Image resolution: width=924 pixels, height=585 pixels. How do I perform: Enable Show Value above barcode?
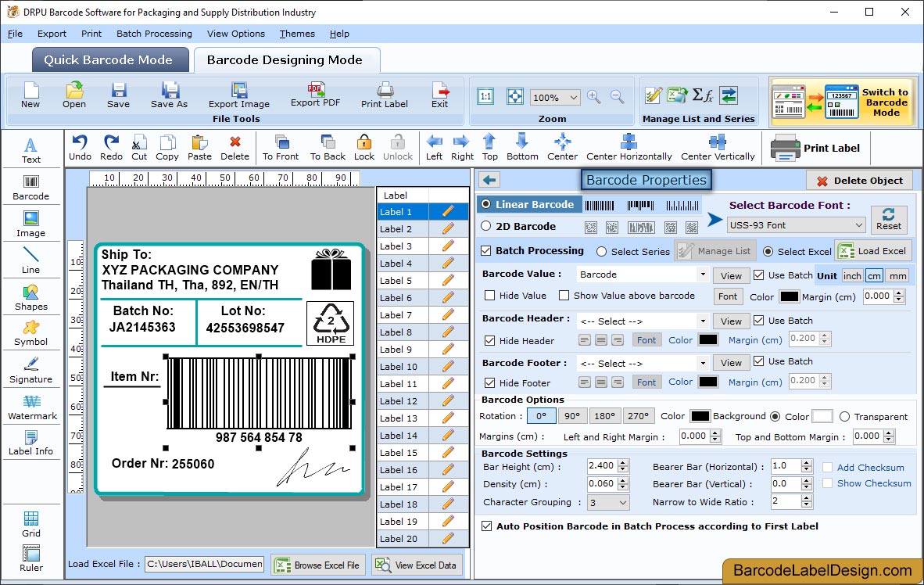[x=564, y=296]
